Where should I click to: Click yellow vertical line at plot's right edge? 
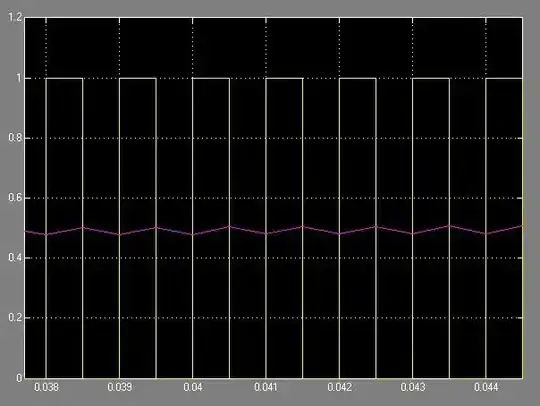tap(523, 228)
